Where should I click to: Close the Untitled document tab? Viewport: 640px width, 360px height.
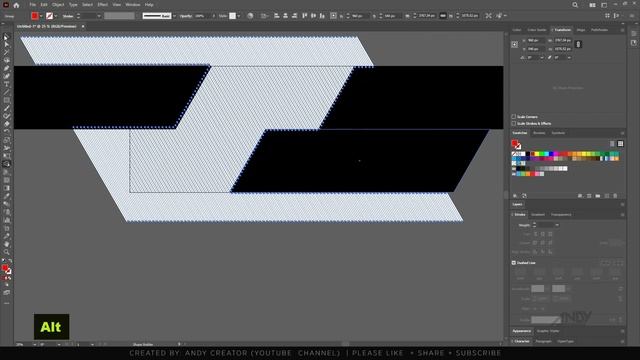pyautogui.click(x=83, y=26)
